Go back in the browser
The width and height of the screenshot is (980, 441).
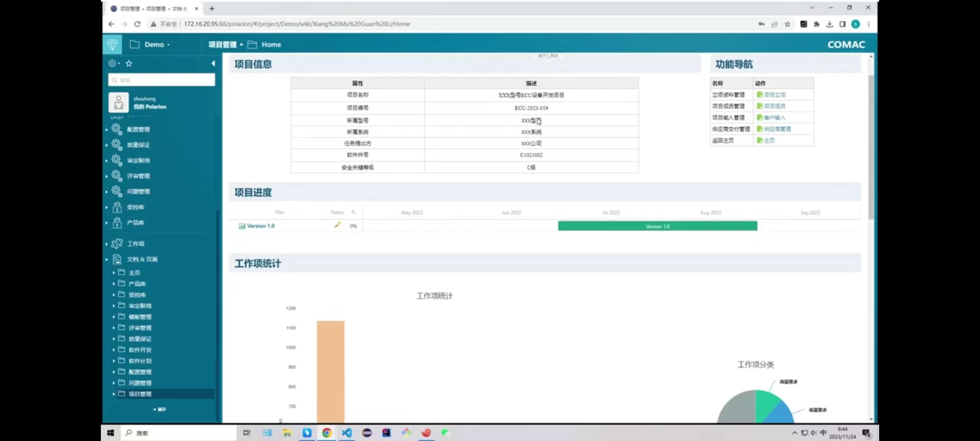[111, 24]
